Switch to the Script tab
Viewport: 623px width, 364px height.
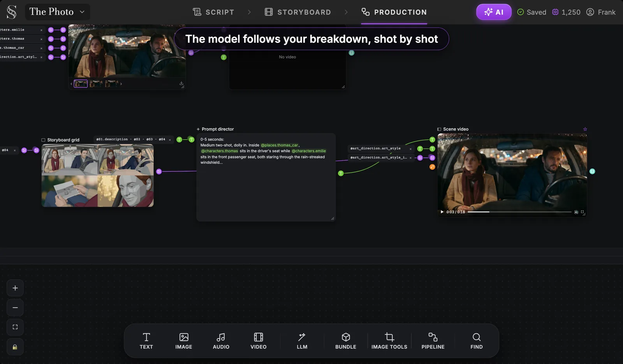[213, 12]
